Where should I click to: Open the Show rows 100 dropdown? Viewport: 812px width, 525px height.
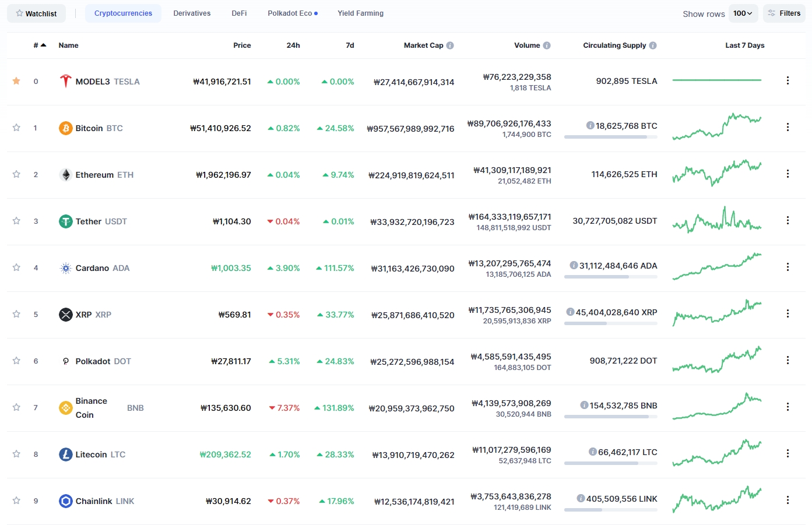743,13
